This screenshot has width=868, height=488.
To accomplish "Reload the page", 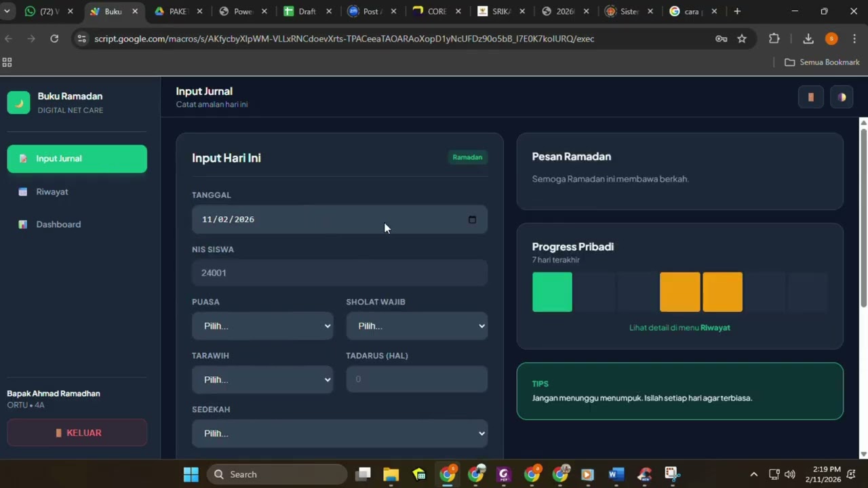I will (54, 39).
